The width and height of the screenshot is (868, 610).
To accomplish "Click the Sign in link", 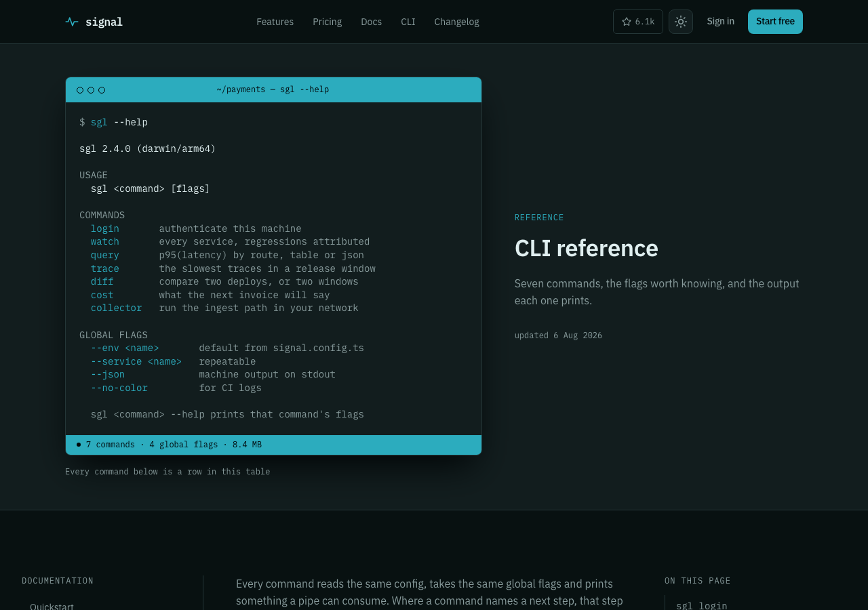I will [720, 22].
